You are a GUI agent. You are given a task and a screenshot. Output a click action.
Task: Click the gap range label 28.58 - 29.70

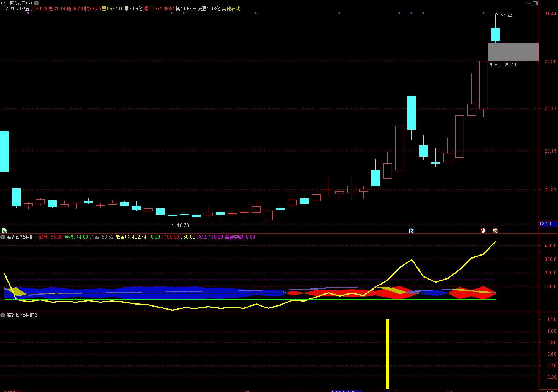[x=502, y=65]
